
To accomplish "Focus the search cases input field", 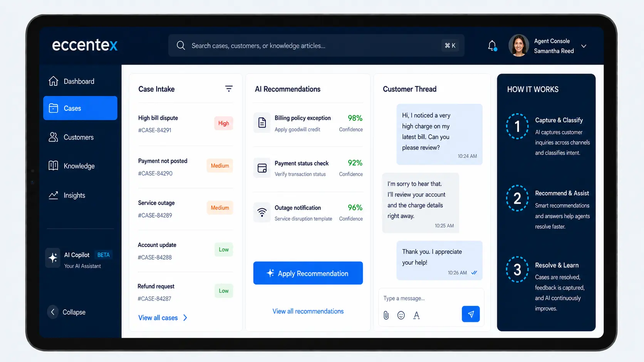I will point(316,45).
